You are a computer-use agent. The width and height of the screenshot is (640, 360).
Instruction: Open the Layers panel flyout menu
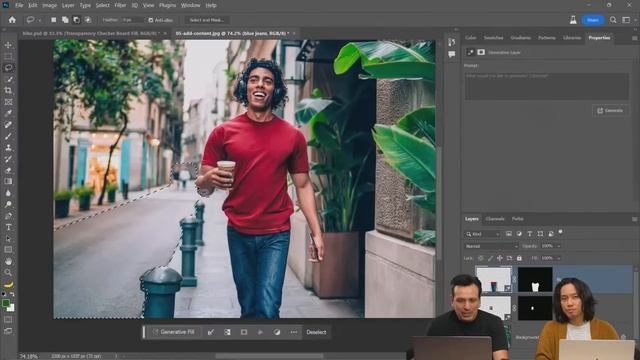tap(634, 219)
